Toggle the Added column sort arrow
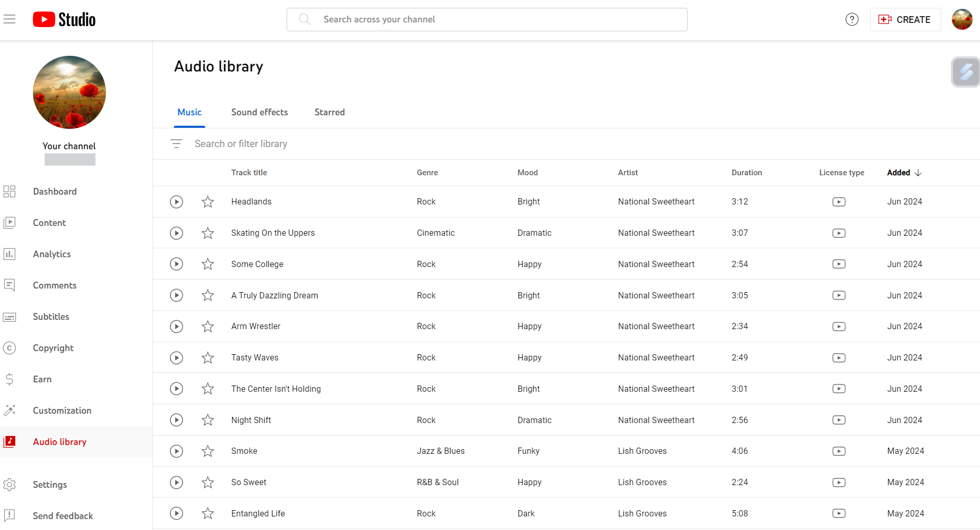This screenshot has width=980, height=530. [x=919, y=173]
